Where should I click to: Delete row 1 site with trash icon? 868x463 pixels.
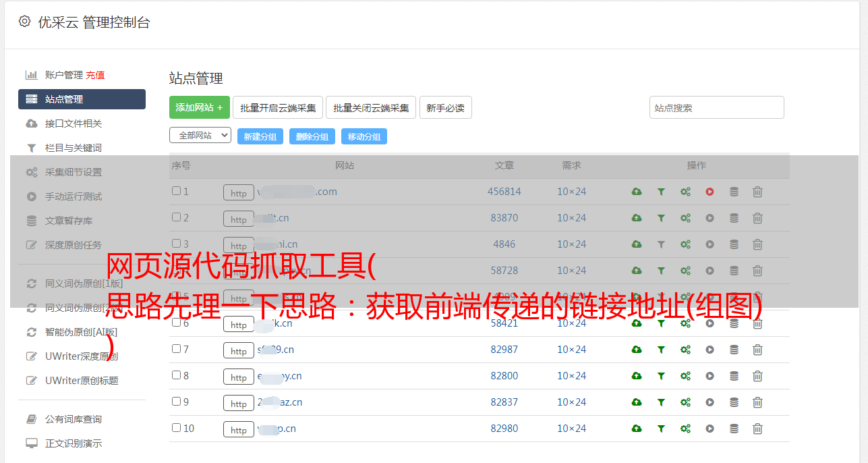[757, 192]
